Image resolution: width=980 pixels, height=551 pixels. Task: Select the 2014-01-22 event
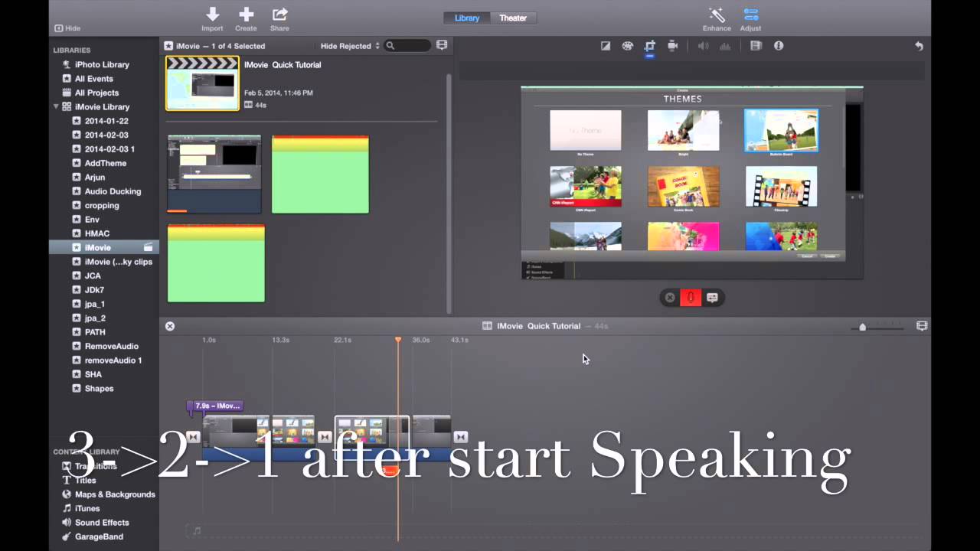tap(106, 121)
